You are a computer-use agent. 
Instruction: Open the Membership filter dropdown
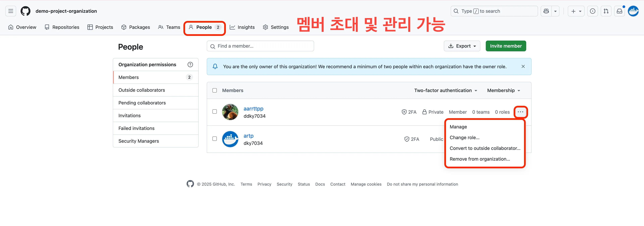click(x=504, y=90)
